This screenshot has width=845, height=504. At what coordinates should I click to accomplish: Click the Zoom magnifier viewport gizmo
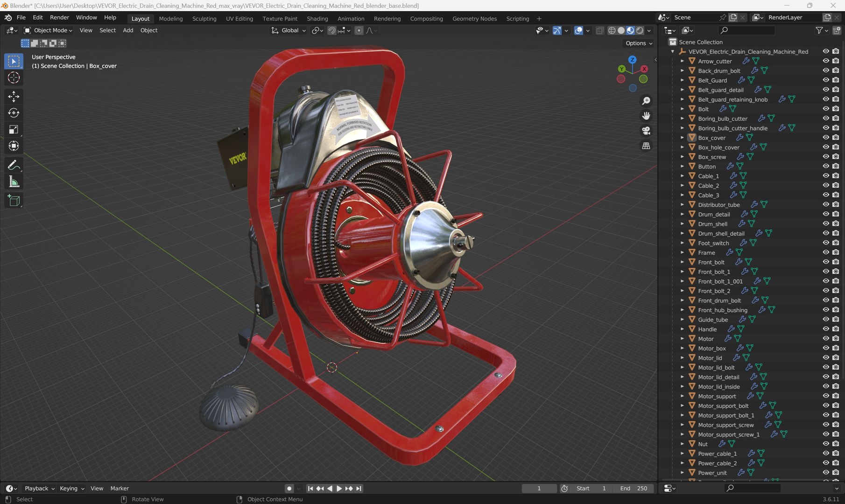[x=646, y=101]
